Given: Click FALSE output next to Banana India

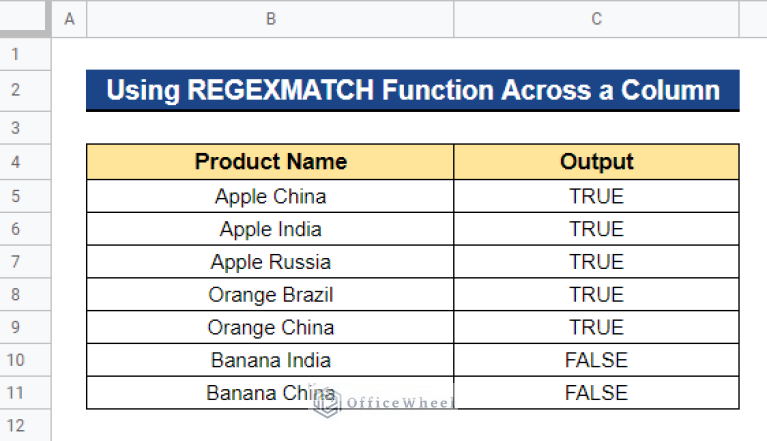Looking at the screenshot, I should click(596, 360).
